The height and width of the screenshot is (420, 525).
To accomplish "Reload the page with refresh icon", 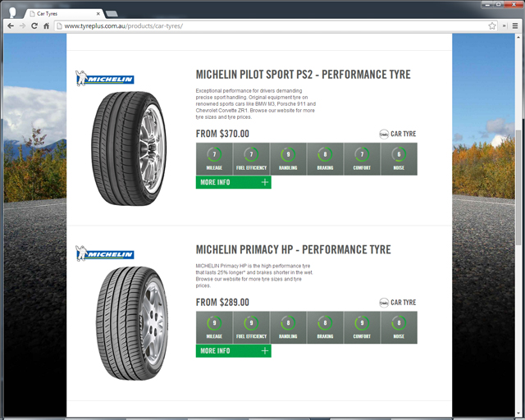I will pyautogui.click(x=34, y=25).
